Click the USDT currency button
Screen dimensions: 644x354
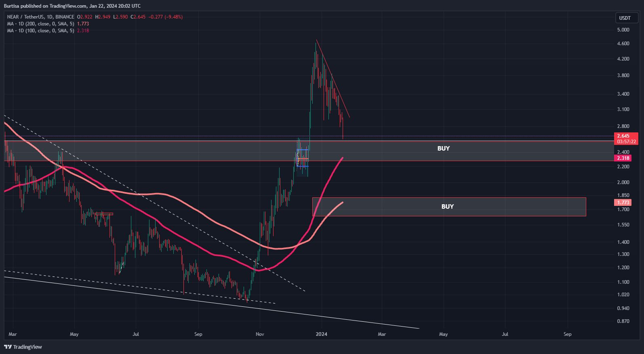click(626, 18)
